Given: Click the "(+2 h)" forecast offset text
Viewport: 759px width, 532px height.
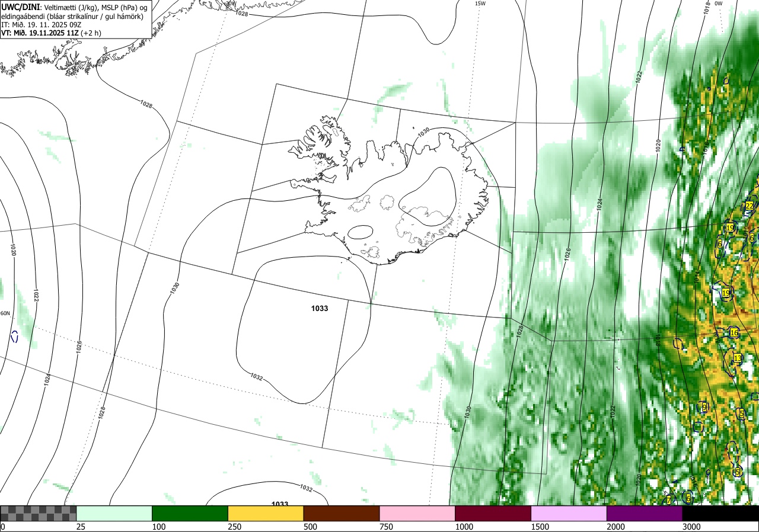Looking at the screenshot, I should 90,33.
